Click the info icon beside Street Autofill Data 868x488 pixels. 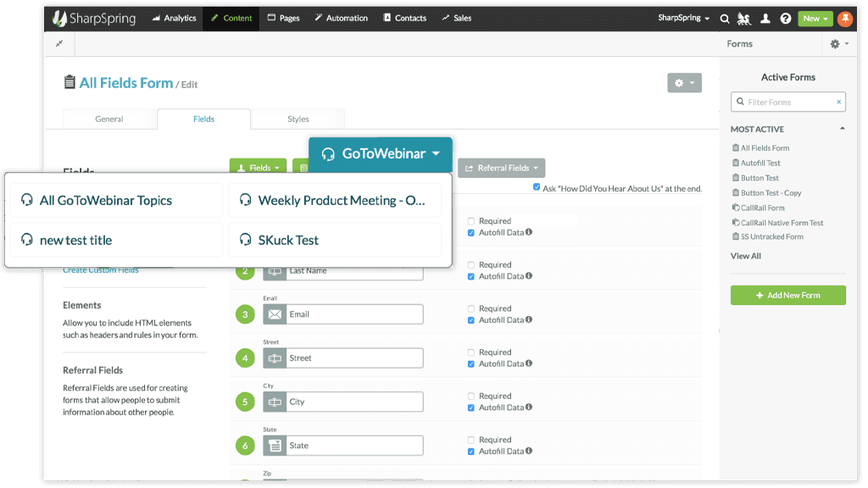529,363
